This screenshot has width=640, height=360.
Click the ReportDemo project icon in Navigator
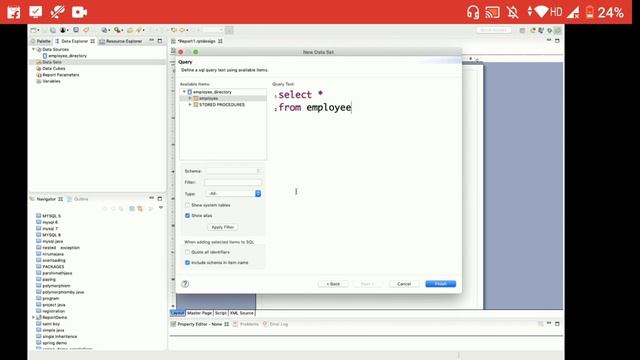[x=39, y=318]
